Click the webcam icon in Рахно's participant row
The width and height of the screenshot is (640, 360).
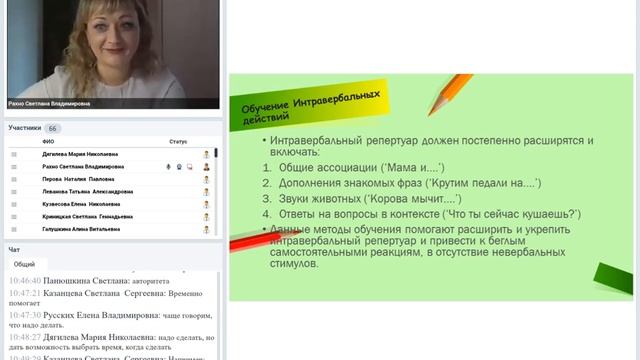click(179, 167)
